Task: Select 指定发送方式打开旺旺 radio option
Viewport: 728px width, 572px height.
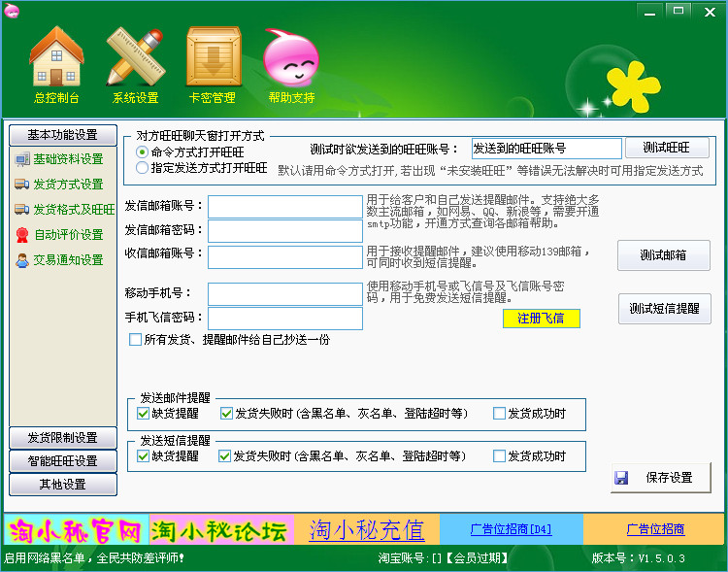Action: [x=142, y=168]
